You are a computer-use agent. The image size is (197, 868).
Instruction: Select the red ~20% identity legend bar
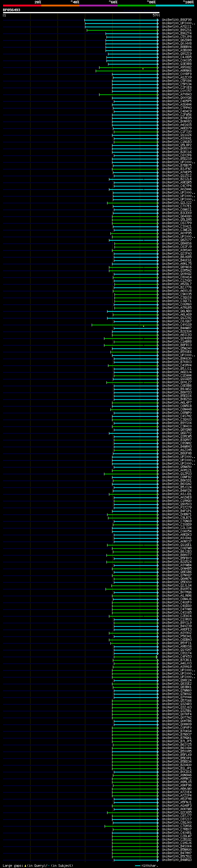coord(22,6)
